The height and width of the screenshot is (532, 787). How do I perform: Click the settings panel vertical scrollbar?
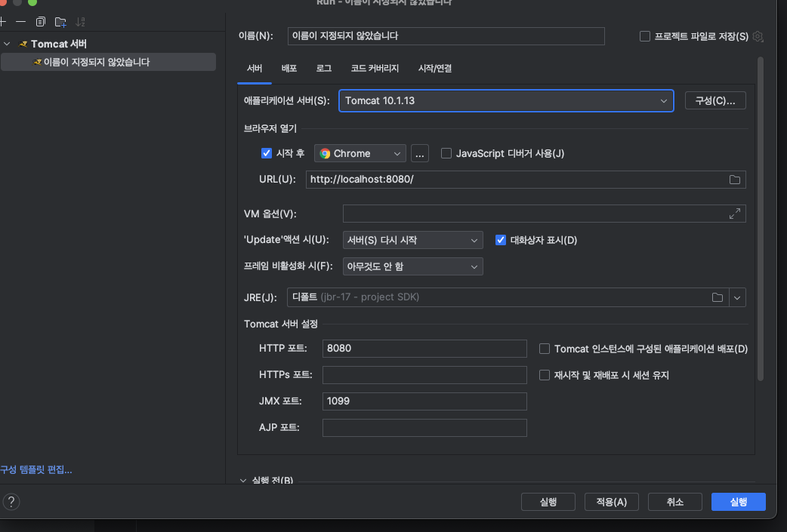click(761, 219)
